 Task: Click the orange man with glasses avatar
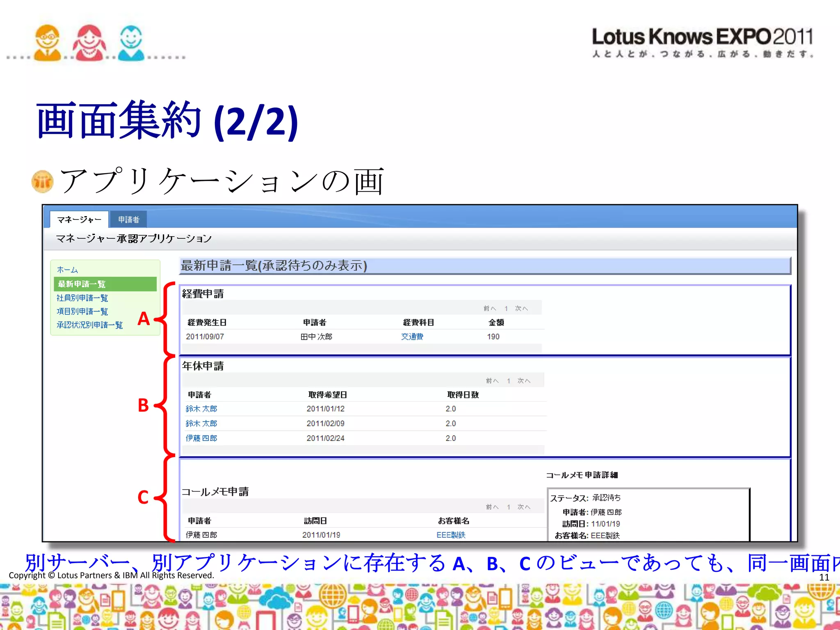coord(48,43)
